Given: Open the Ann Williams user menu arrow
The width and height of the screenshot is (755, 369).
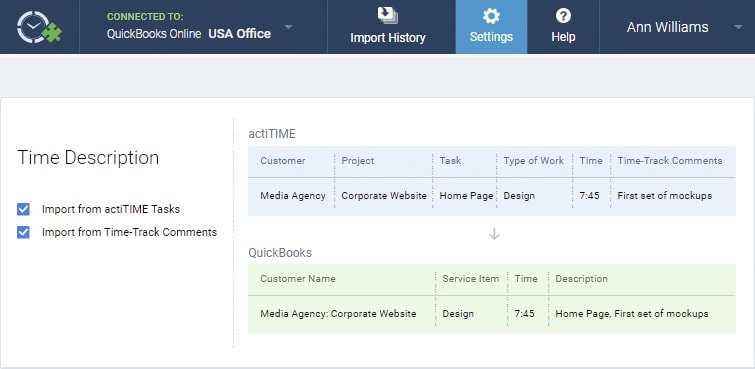Looking at the screenshot, I should click(x=738, y=27).
